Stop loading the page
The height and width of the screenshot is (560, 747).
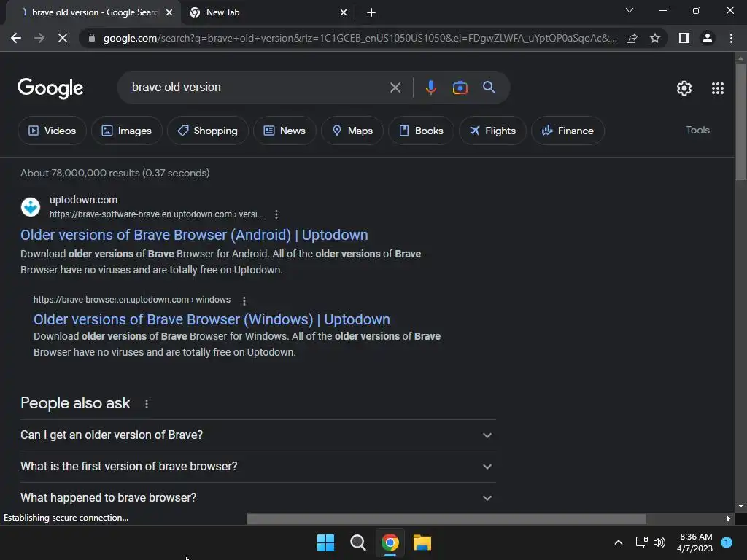[63, 38]
